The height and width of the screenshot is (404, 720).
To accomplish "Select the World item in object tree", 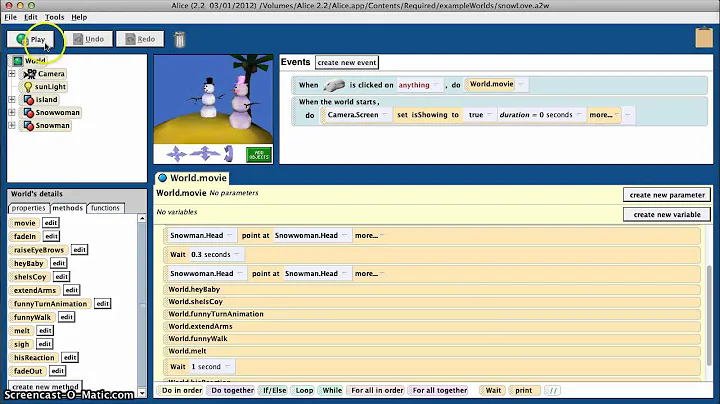I will pyautogui.click(x=29, y=61).
